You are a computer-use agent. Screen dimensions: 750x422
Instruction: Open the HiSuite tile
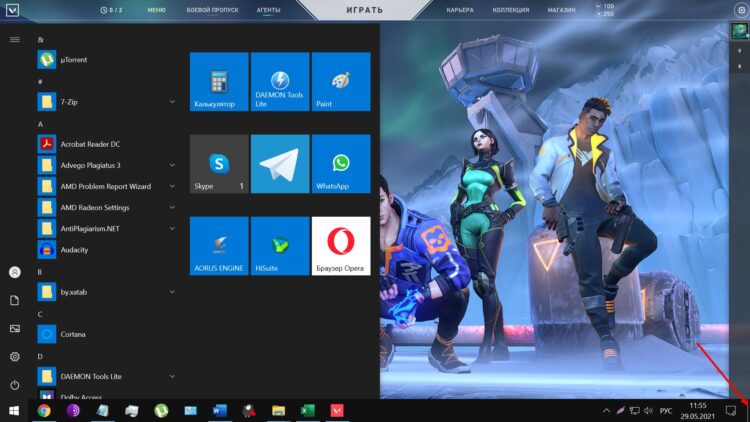(x=279, y=246)
